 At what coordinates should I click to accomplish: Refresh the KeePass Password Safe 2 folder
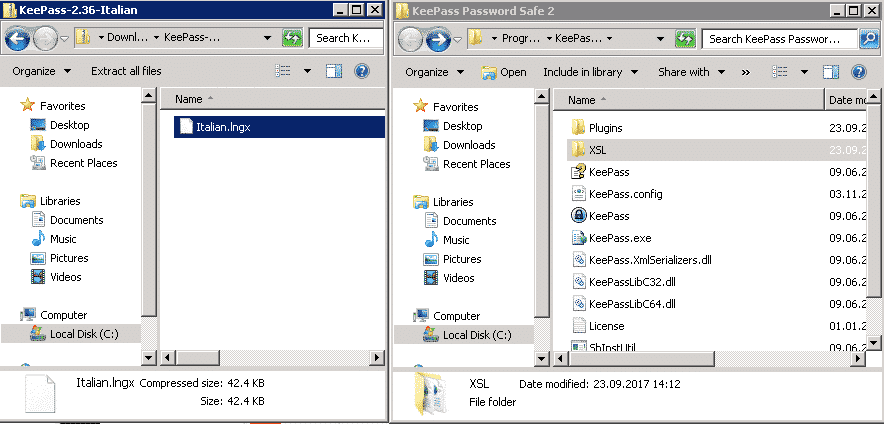685,39
